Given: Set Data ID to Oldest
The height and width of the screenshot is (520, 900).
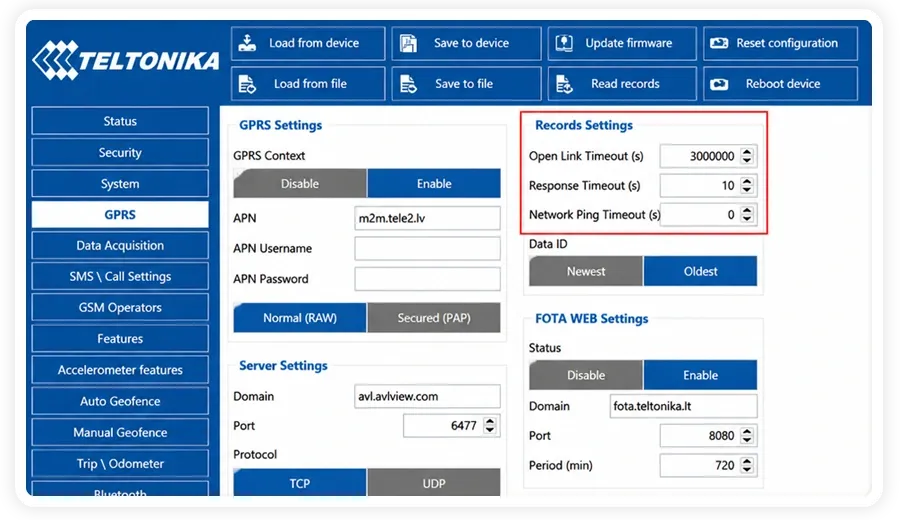Looking at the screenshot, I should coord(700,271).
